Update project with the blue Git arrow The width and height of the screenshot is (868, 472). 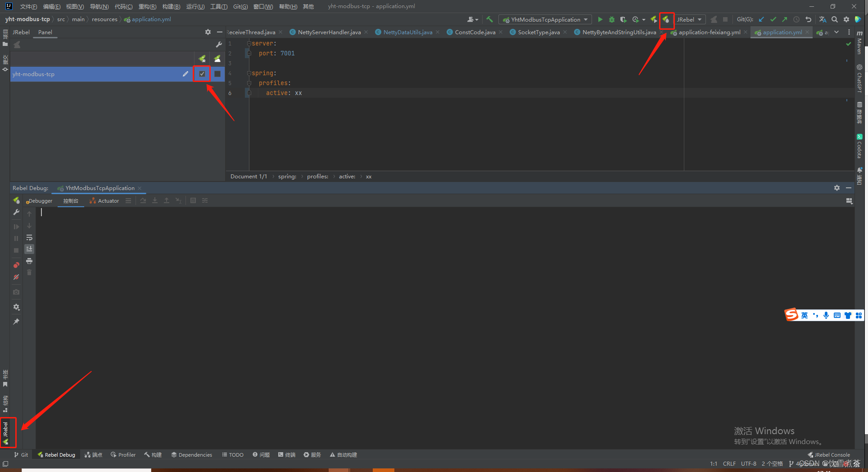tap(761, 19)
